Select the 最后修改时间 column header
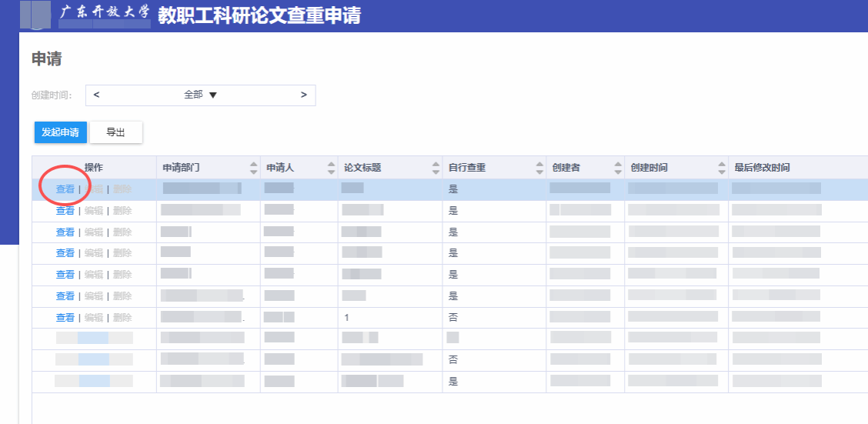The image size is (868, 424). [x=762, y=168]
